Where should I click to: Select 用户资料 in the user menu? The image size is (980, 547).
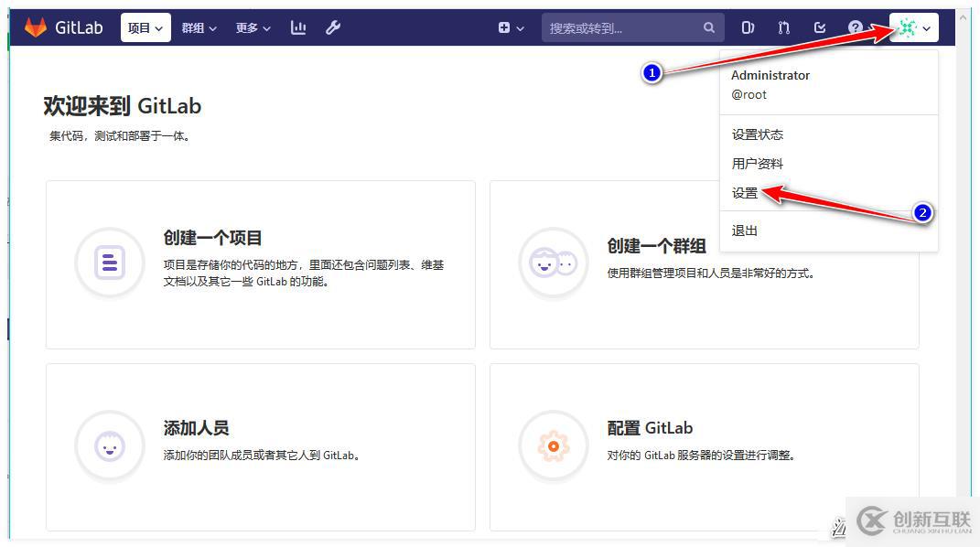pyautogui.click(x=757, y=164)
